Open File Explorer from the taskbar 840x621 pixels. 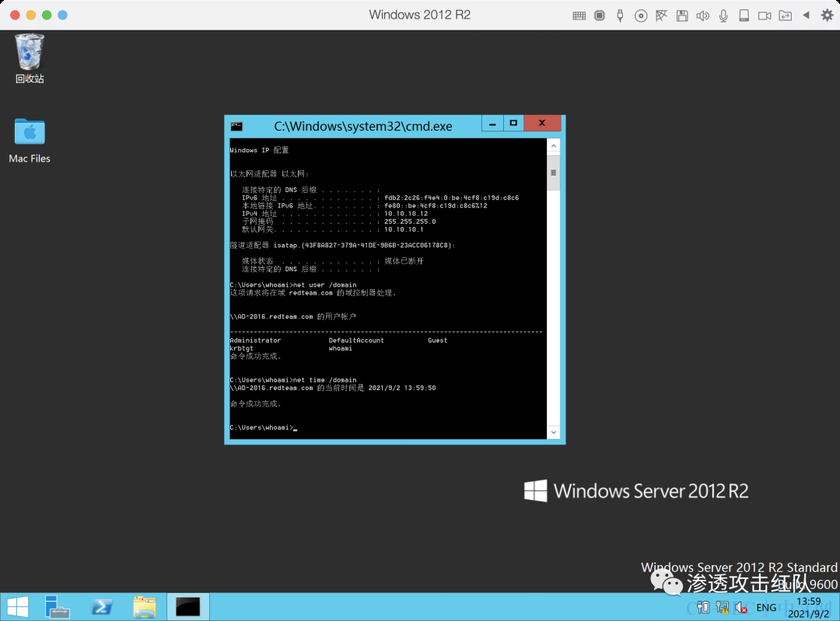pyautogui.click(x=145, y=606)
